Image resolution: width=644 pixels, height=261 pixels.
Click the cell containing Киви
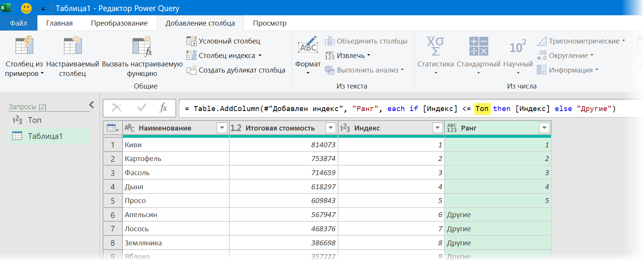(176, 145)
